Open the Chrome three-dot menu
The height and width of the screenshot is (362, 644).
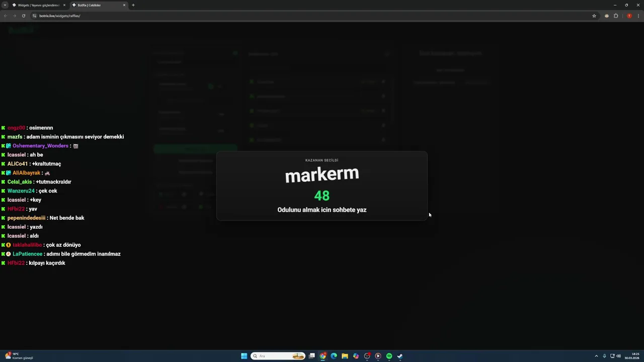638,16
